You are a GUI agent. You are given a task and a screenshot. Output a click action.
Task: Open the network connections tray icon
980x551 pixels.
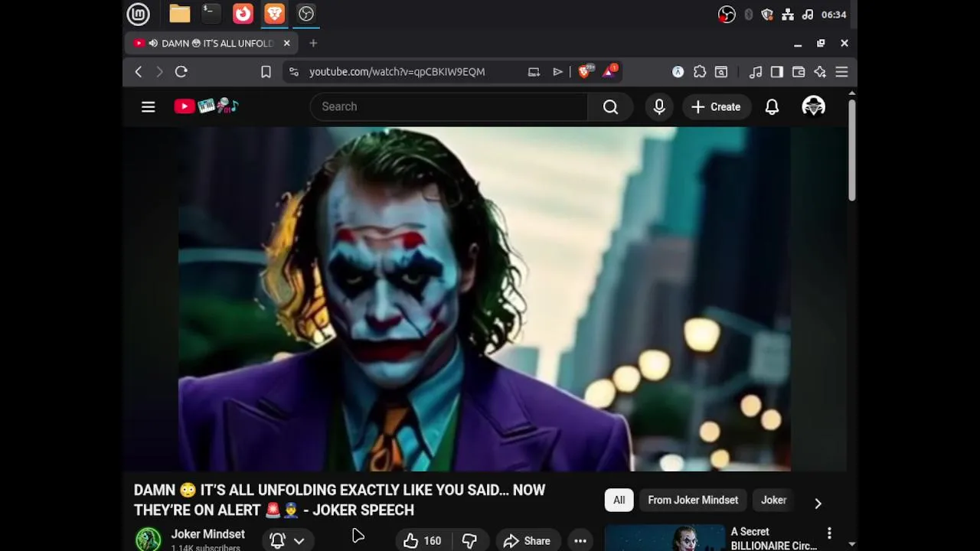pyautogui.click(x=787, y=15)
